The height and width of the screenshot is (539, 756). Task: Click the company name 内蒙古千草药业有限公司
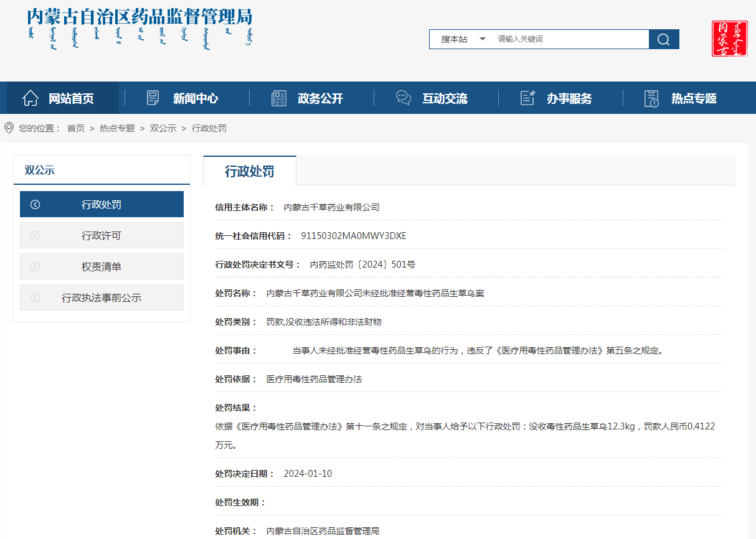pos(331,207)
